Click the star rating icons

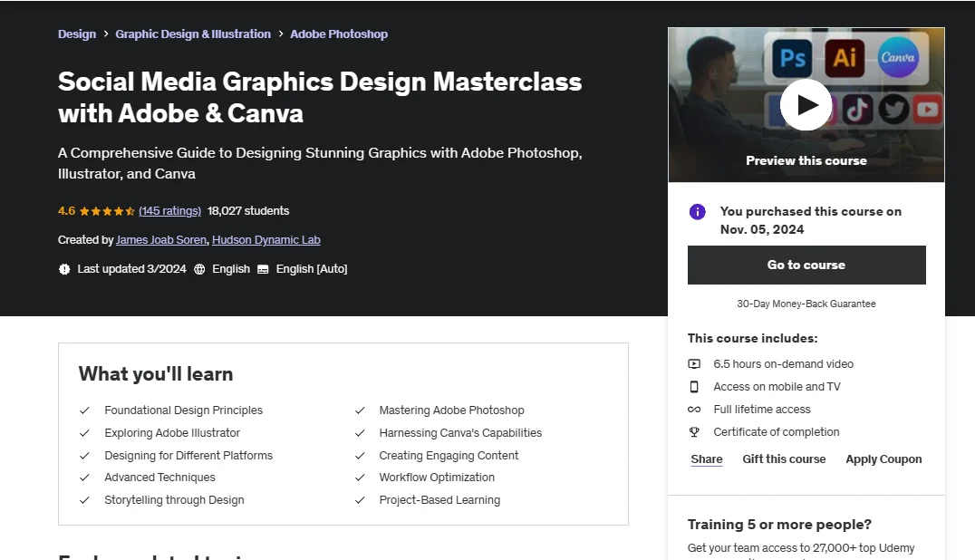[x=107, y=211]
